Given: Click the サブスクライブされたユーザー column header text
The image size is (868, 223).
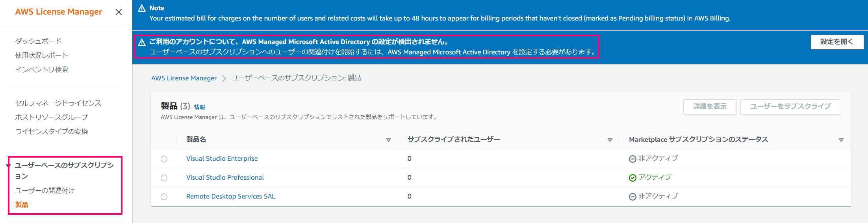Looking at the screenshot, I should point(454,139).
